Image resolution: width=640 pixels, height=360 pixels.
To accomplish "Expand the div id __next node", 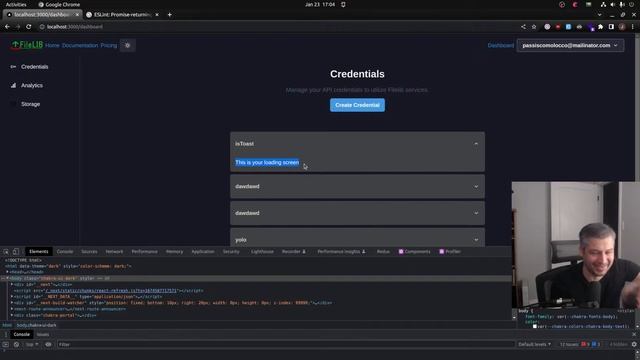I will [x=12, y=284].
